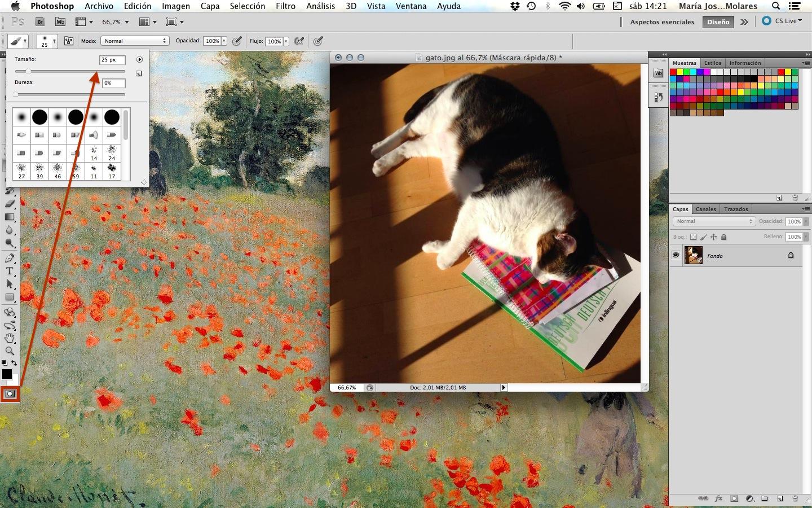The height and width of the screenshot is (508, 812).
Task: Open the brush preset picker dropdown arrow
Action: tap(54, 41)
